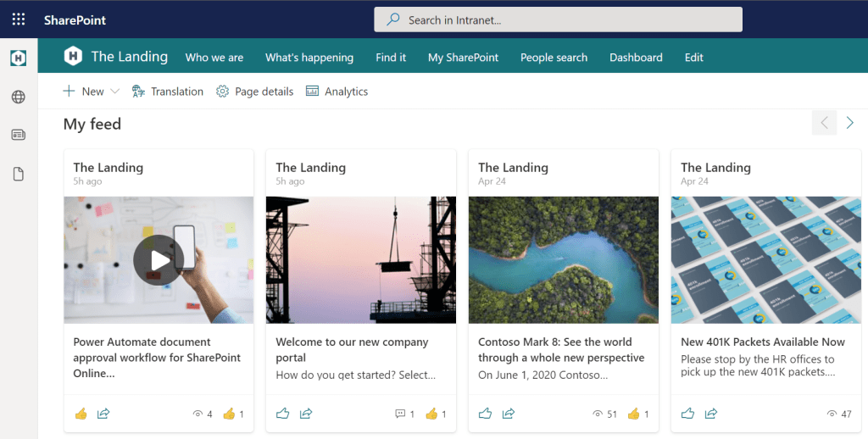Toggle like on the Power Automate post
Screen dimensions: 868x439
[x=81, y=414]
